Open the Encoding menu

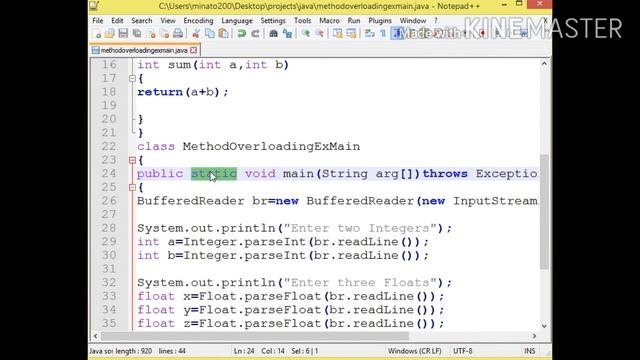click(x=198, y=20)
